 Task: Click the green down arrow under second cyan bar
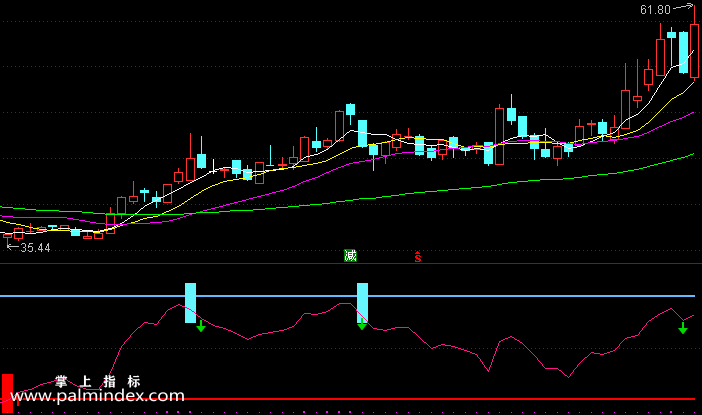(x=362, y=325)
